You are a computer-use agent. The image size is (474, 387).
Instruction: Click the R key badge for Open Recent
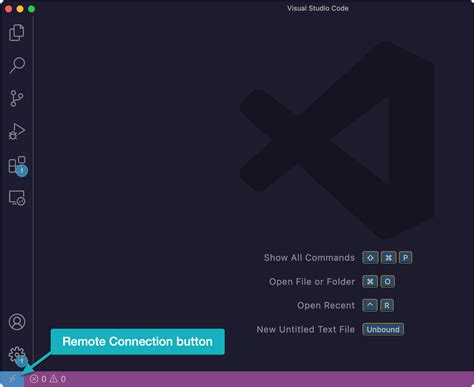[387, 305]
